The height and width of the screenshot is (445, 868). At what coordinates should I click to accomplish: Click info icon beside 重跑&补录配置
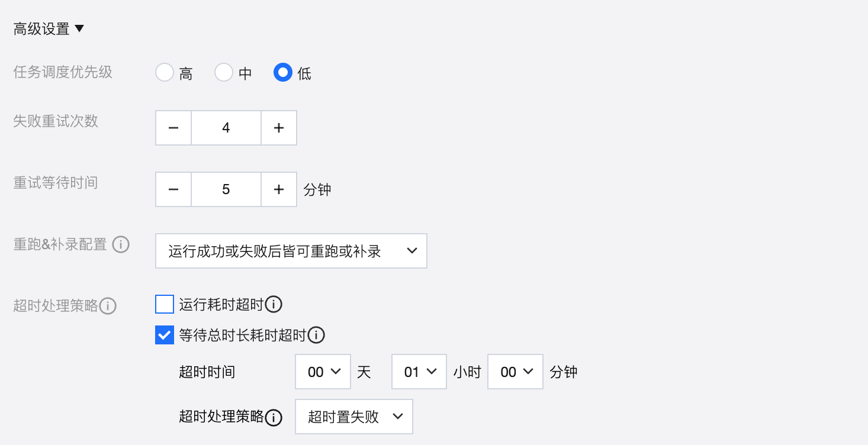[121, 244]
